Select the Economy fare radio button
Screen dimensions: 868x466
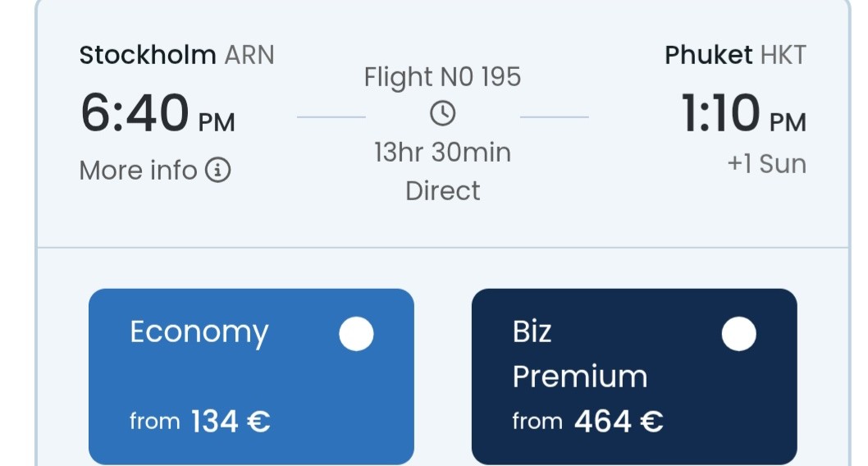click(357, 334)
